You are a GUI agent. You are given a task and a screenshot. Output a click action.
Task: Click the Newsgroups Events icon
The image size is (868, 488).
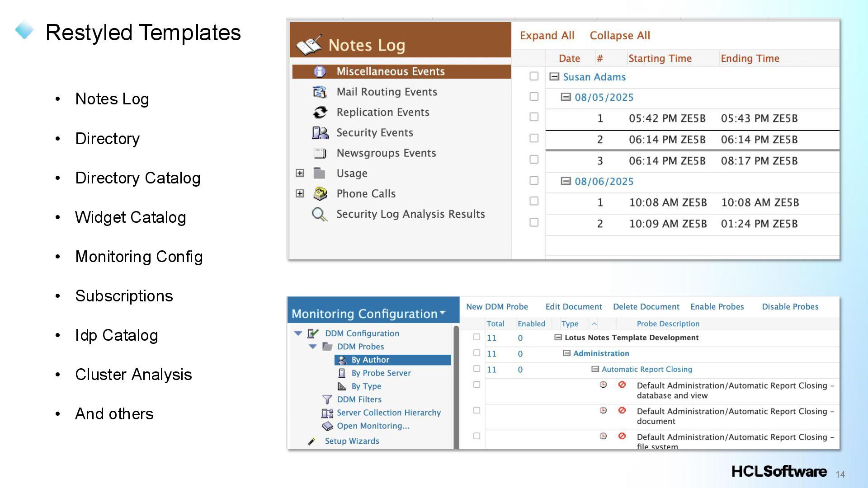tap(320, 153)
